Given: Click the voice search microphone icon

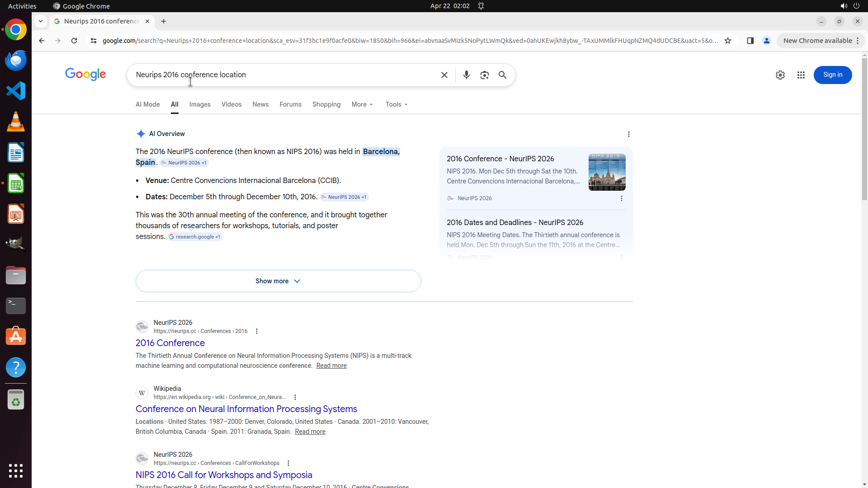Looking at the screenshot, I should (x=466, y=75).
